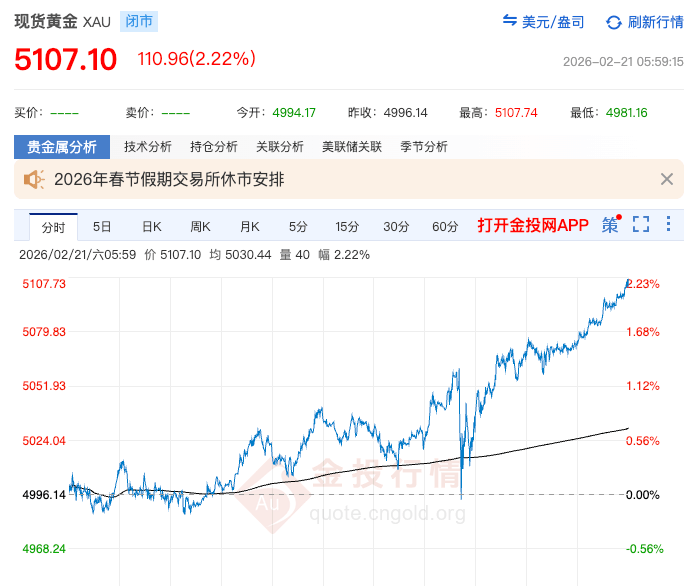Screen dimensions: 690x586
Task: Click the 策 strategy icon
Action: pos(610,225)
